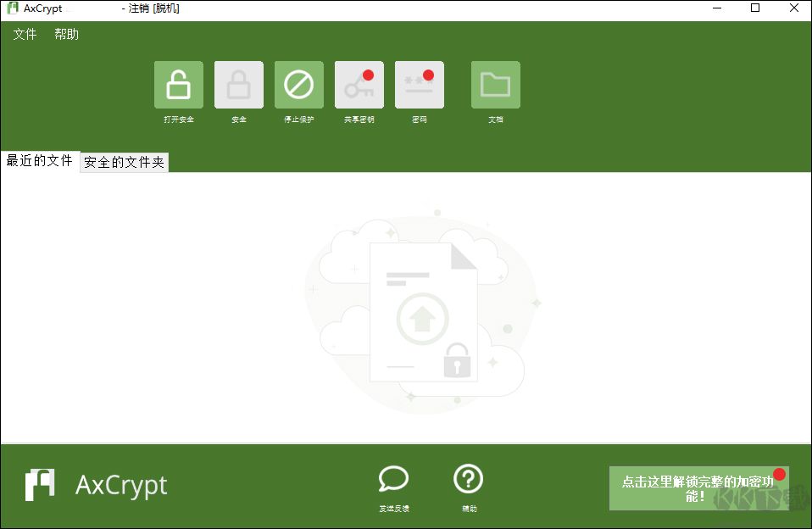Click the 安全 padlock icon
The width and height of the screenshot is (812, 529).
point(239,85)
